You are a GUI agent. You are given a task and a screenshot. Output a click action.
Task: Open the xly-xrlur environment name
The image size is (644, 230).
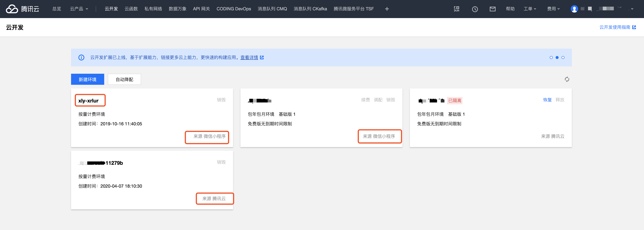click(88, 101)
